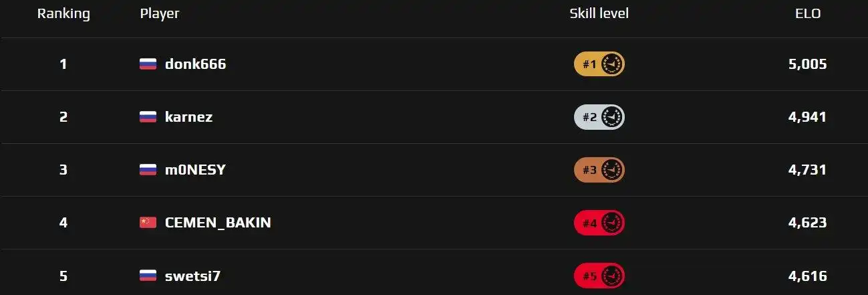This screenshot has height=295, width=868.
Task: Click the Chinese flag beside CEMEN_BAKIN
Action: pyautogui.click(x=148, y=223)
